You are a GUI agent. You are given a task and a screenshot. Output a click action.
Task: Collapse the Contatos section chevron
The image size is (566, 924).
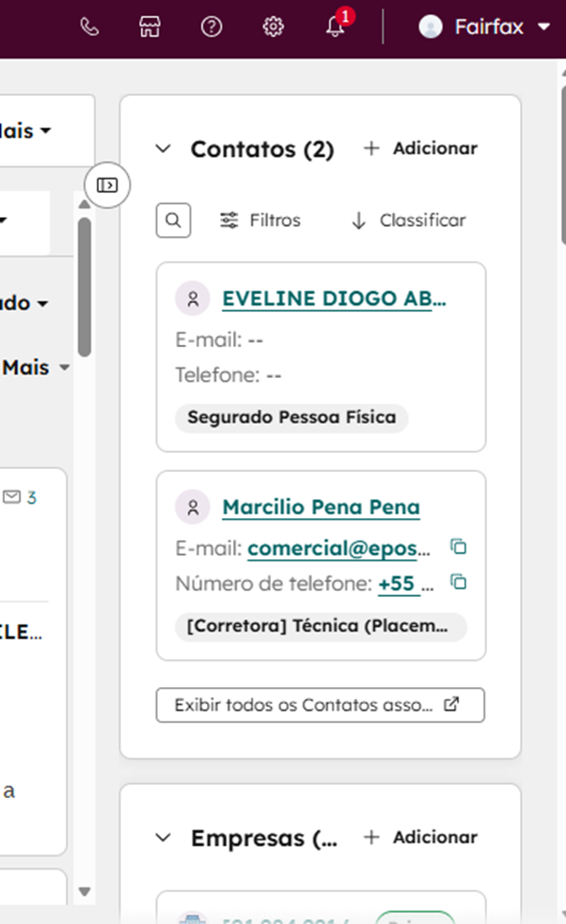pyautogui.click(x=164, y=149)
